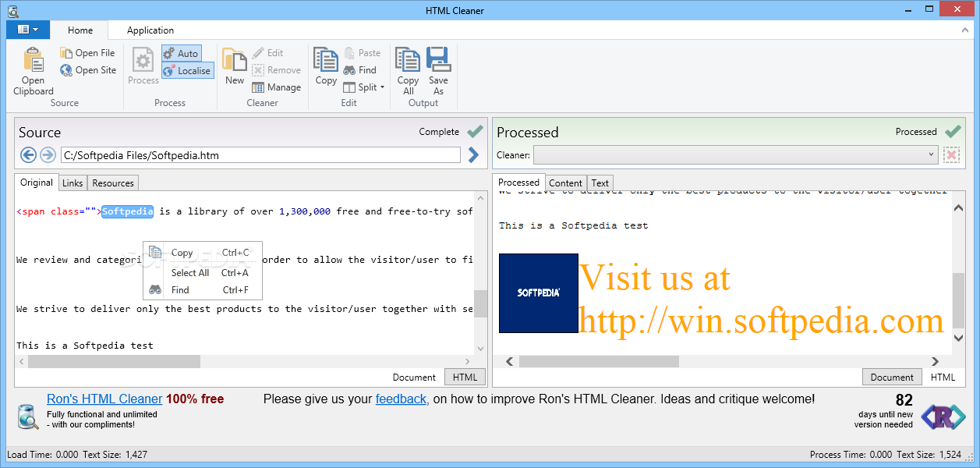Click the source file path field
Screen dimensions: 980x468
coord(260,155)
